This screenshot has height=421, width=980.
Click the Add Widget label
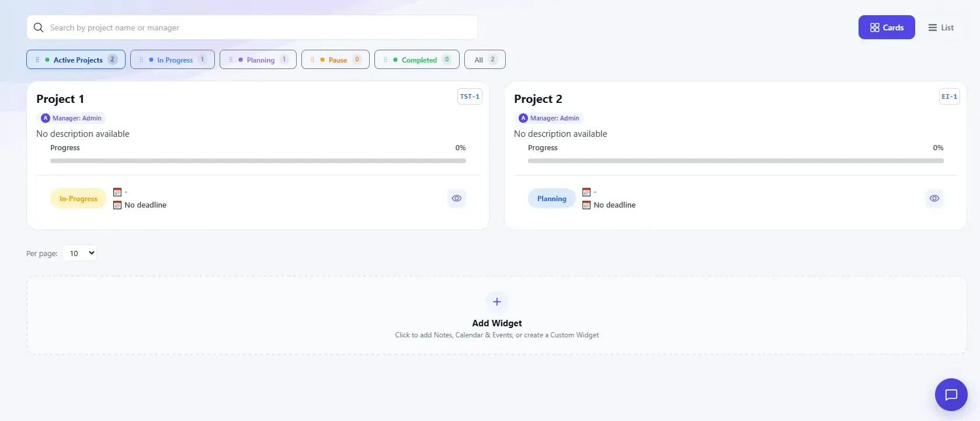coord(497,323)
